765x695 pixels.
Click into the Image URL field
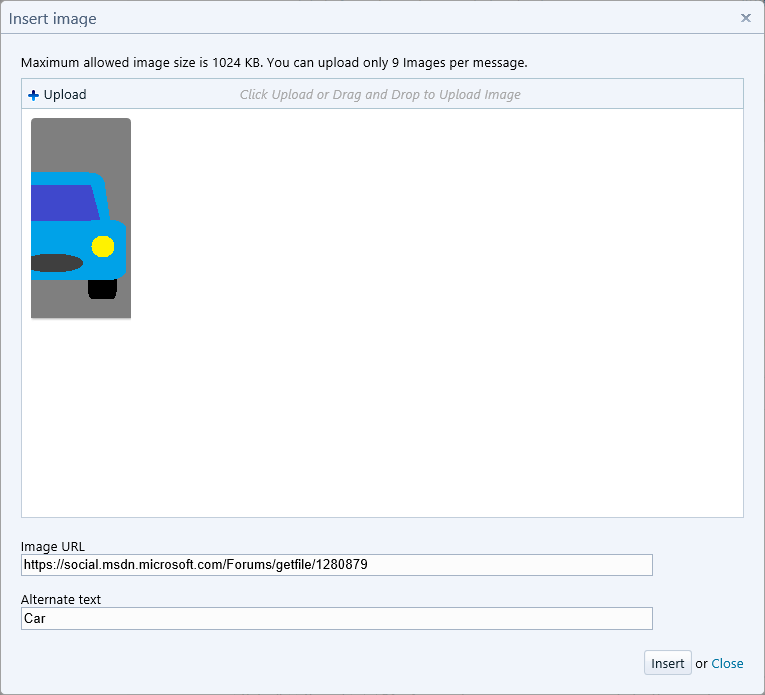337,565
